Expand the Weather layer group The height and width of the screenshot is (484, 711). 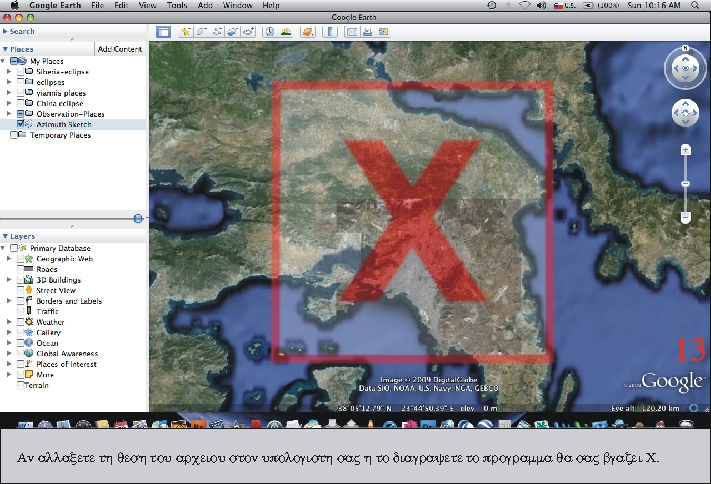pyautogui.click(x=9, y=322)
